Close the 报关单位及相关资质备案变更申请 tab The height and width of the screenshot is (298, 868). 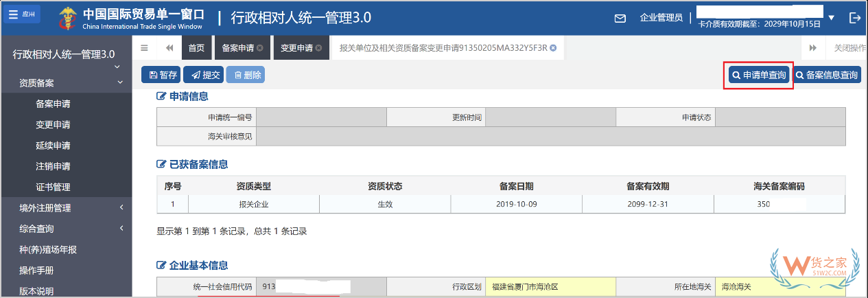553,48
